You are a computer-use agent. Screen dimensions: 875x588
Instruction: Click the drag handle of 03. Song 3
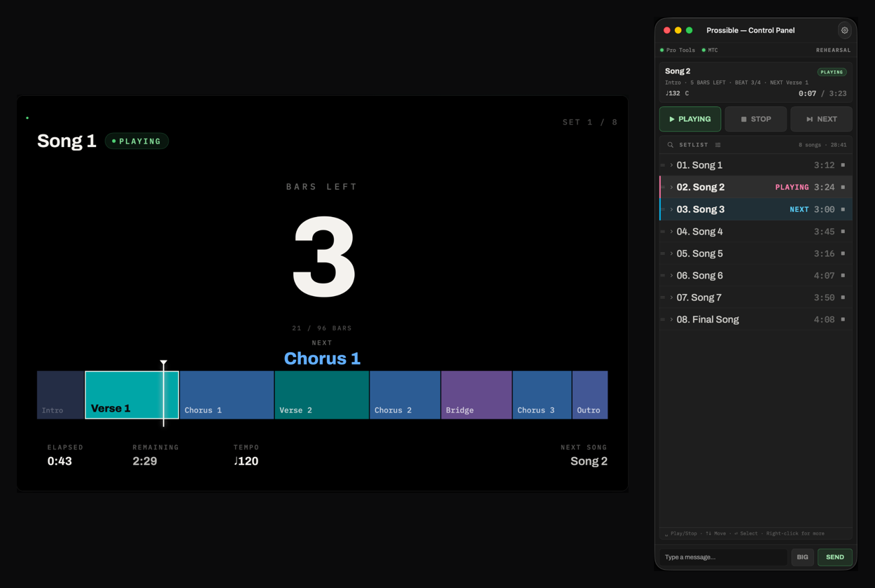tap(662, 209)
